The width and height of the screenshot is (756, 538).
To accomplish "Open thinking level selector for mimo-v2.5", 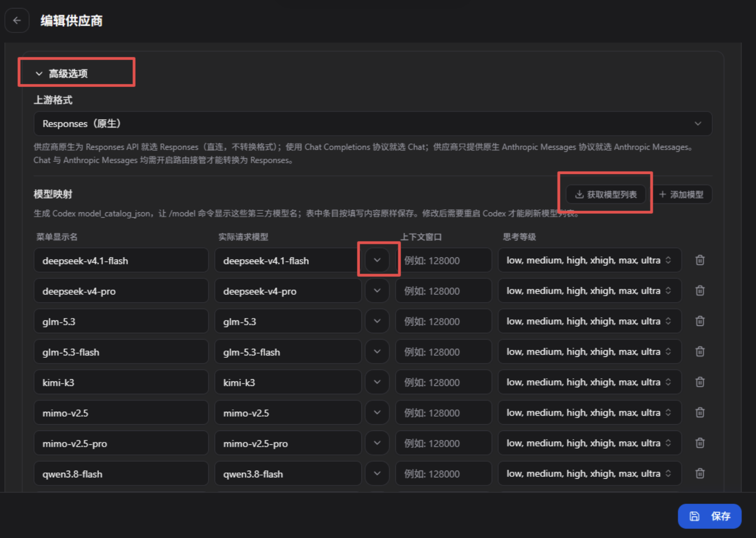I will pyautogui.click(x=590, y=413).
